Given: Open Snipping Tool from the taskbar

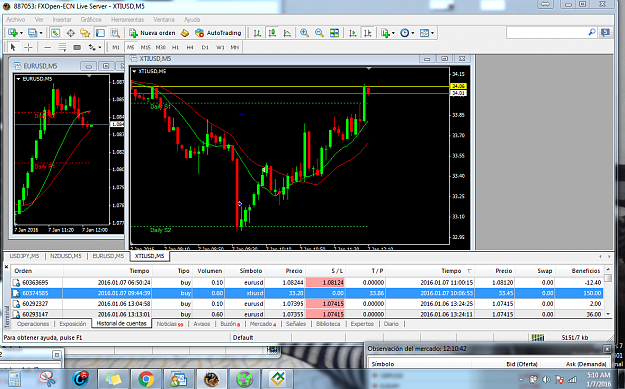Looking at the screenshot, I should click(47, 379).
